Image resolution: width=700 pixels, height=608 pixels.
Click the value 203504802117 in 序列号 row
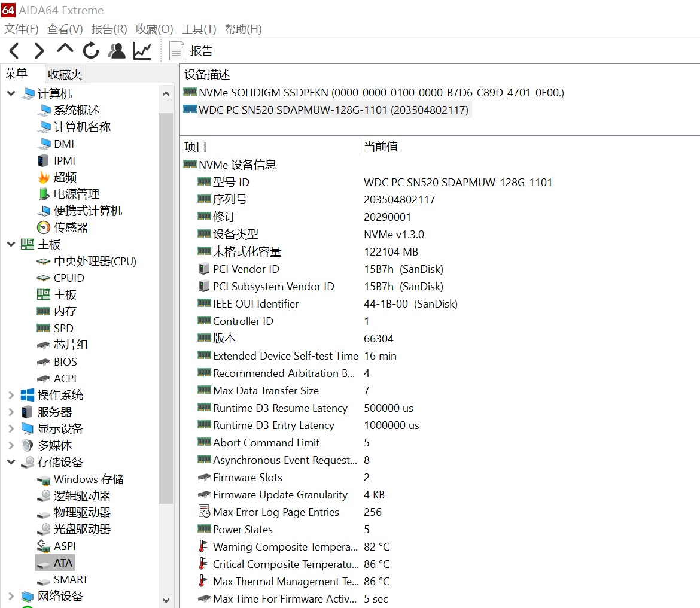coord(399,199)
